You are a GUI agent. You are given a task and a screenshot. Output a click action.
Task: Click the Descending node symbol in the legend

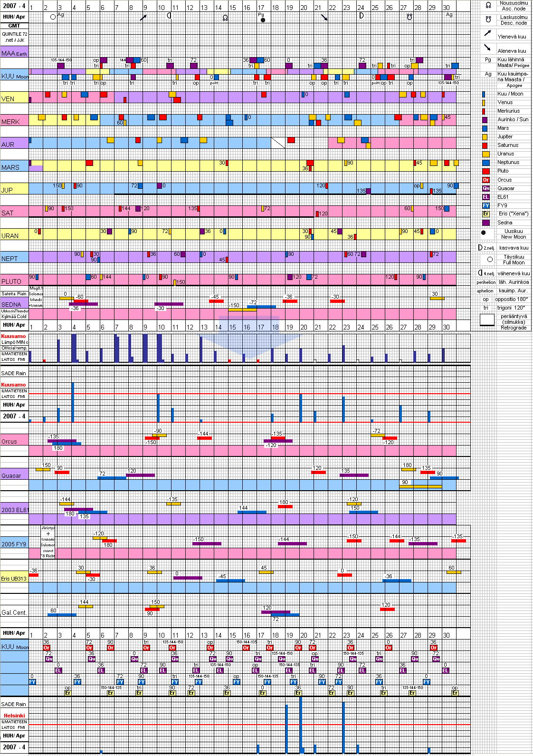pyautogui.click(x=488, y=19)
